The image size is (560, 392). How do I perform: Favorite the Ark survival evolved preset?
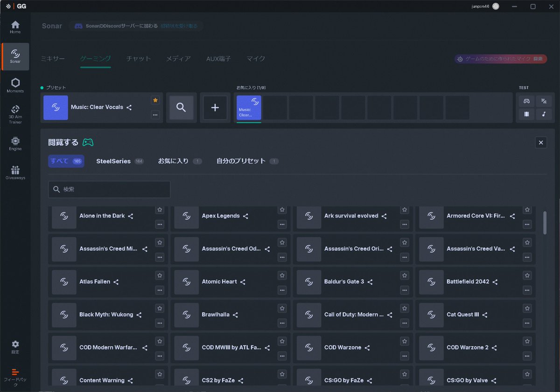click(x=405, y=210)
